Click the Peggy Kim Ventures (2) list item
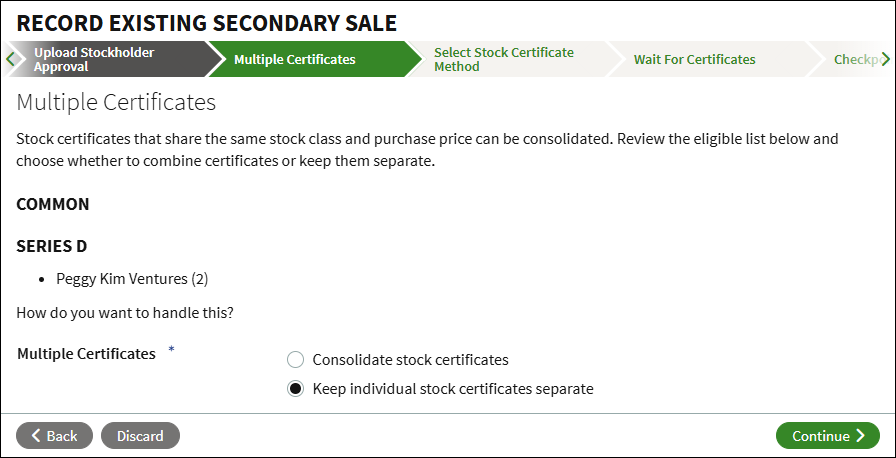Viewport: 896px width, 458px height. pyautogui.click(x=132, y=279)
